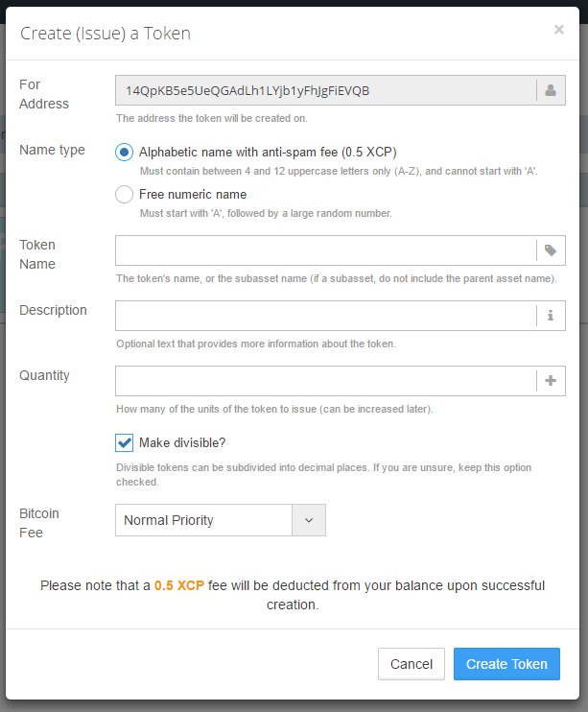
Task: Open the Bitcoin Fee dropdown arrow
Action: [309, 520]
